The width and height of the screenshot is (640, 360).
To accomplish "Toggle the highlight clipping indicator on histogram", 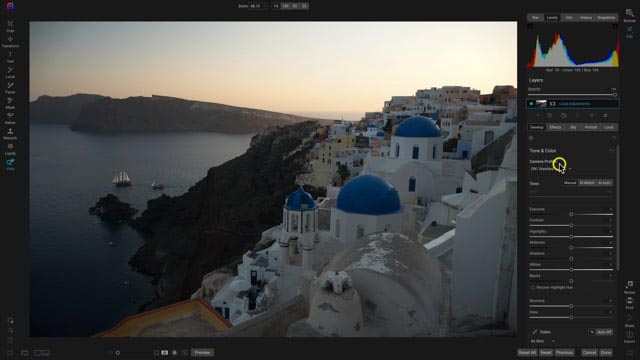I will point(615,27).
